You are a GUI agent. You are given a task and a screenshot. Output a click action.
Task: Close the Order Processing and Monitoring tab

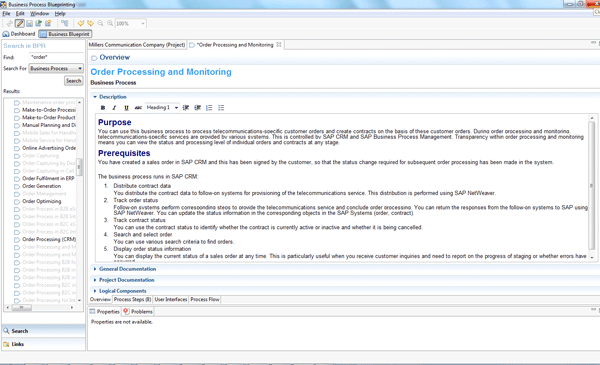[x=279, y=45]
